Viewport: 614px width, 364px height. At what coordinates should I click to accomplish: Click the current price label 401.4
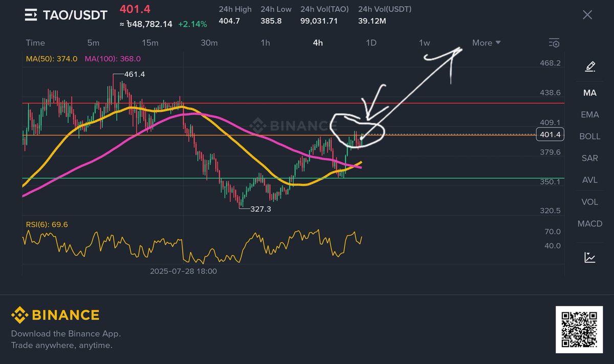pyautogui.click(x=549, y=134)
